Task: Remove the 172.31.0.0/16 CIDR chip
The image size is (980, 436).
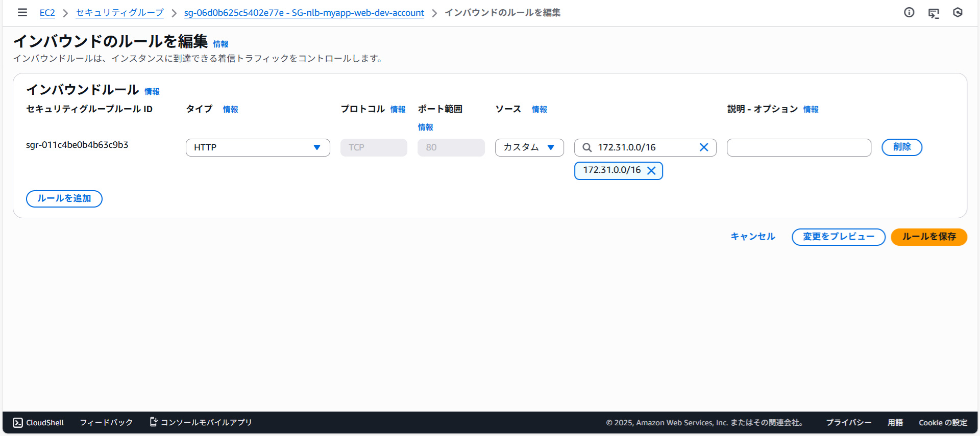Action: [651, 171]
